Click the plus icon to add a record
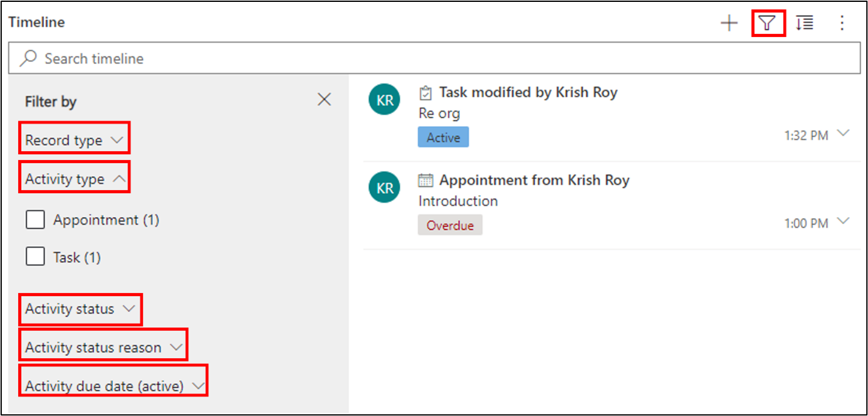The image size is (868, 416). 729,24
